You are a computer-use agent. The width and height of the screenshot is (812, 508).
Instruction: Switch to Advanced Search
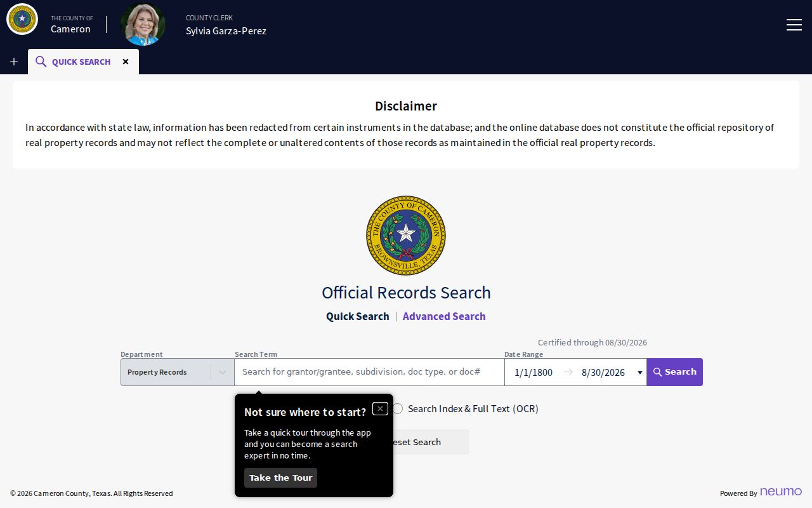[444, 316]
